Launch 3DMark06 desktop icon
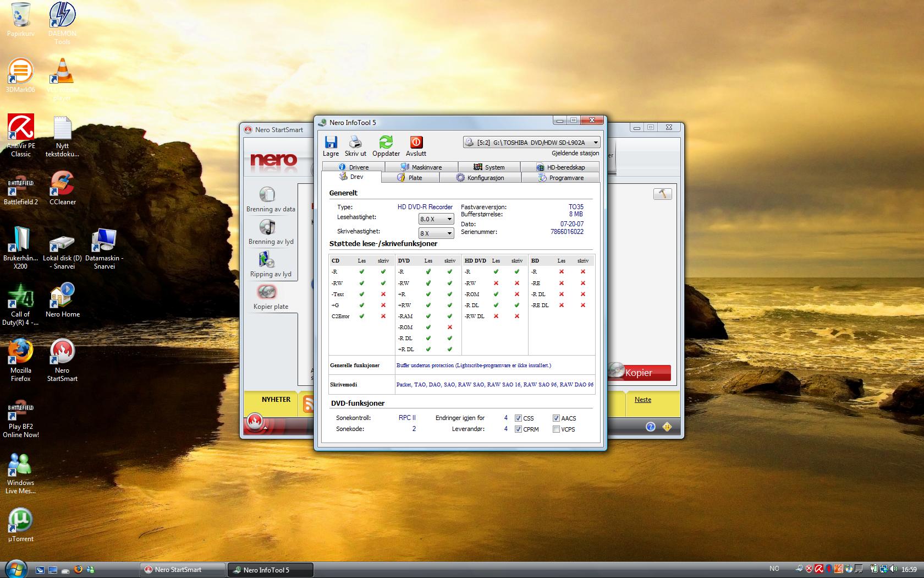 [20, 76]
